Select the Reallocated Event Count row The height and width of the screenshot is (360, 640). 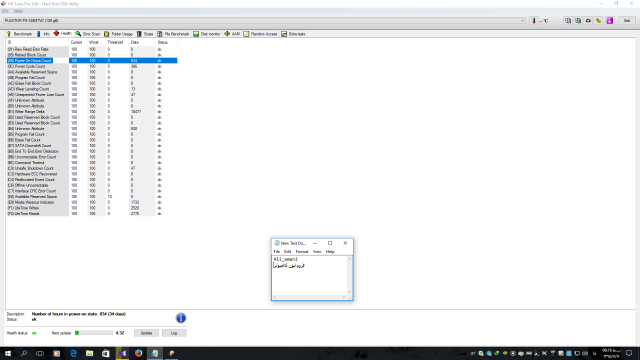pos(92,180)
